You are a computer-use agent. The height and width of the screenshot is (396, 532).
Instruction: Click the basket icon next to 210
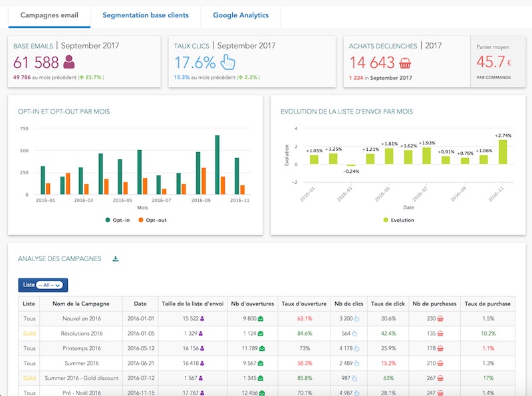coord(440,363)
